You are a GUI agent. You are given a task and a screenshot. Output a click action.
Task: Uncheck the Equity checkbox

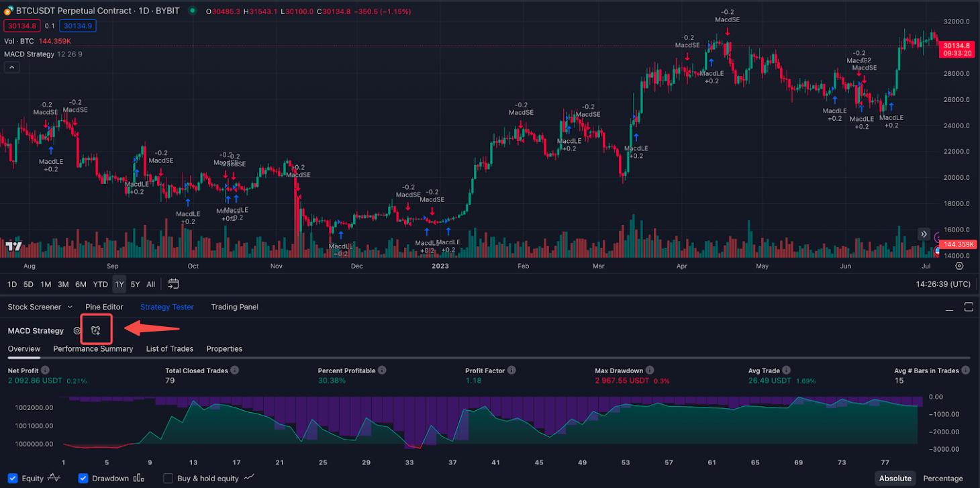13,479
